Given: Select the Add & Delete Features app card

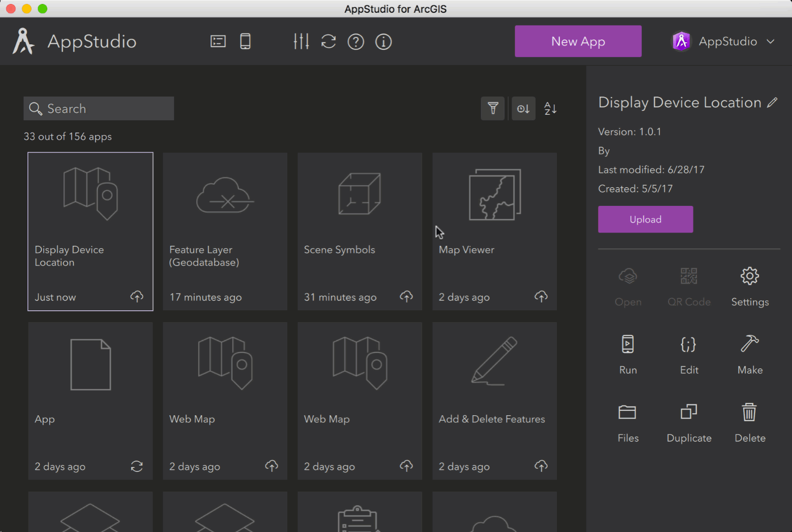Looking at the screenshot, I should tap(495, 401).
